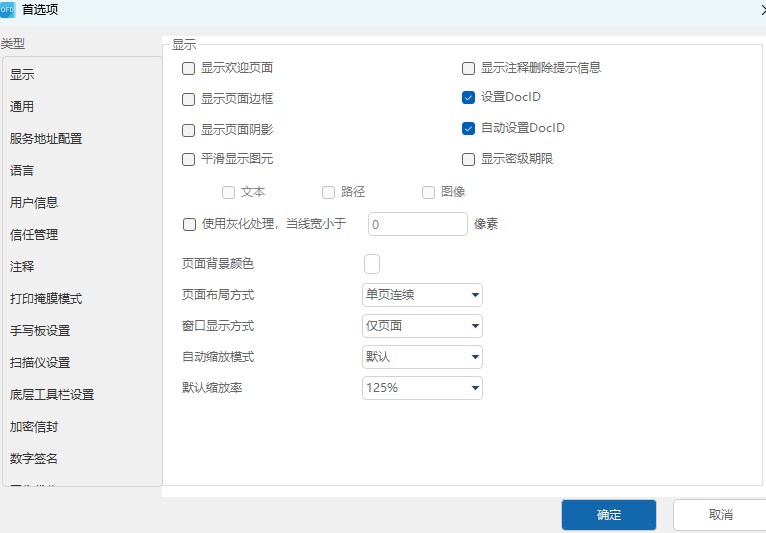Click the 确定 button

[x=608, y=515]
